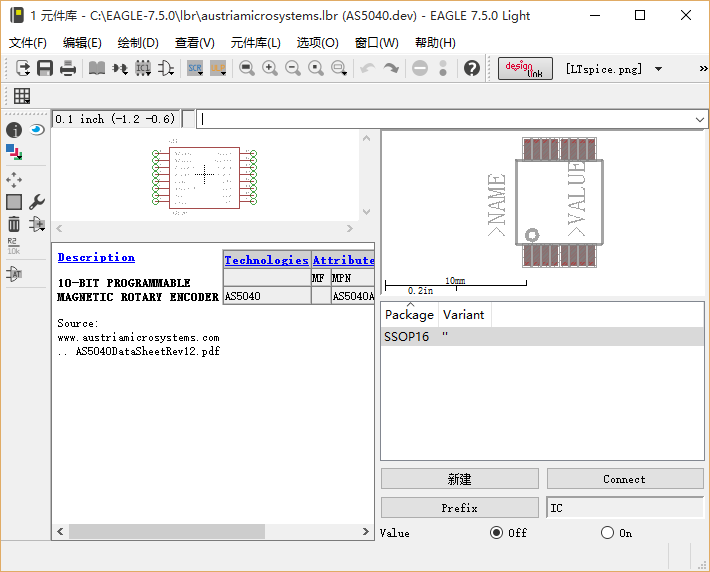Image resolution: width=710 pixels, height=572 pixels.
Task: Set Value radio button to On
Action: (x=607, y=533)
